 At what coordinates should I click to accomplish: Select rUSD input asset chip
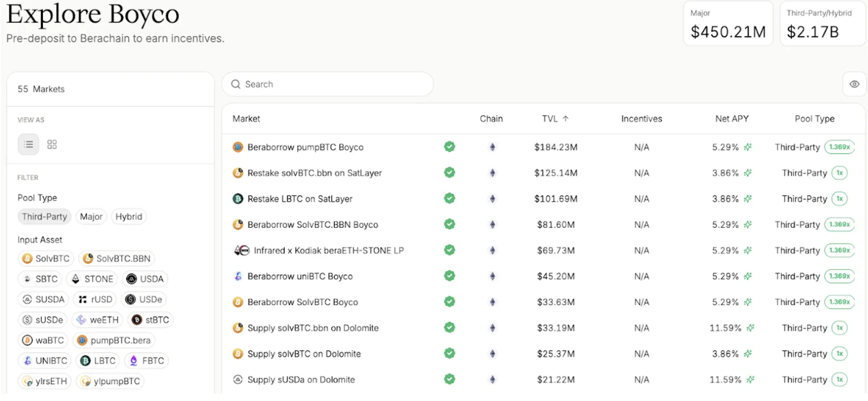95,300
